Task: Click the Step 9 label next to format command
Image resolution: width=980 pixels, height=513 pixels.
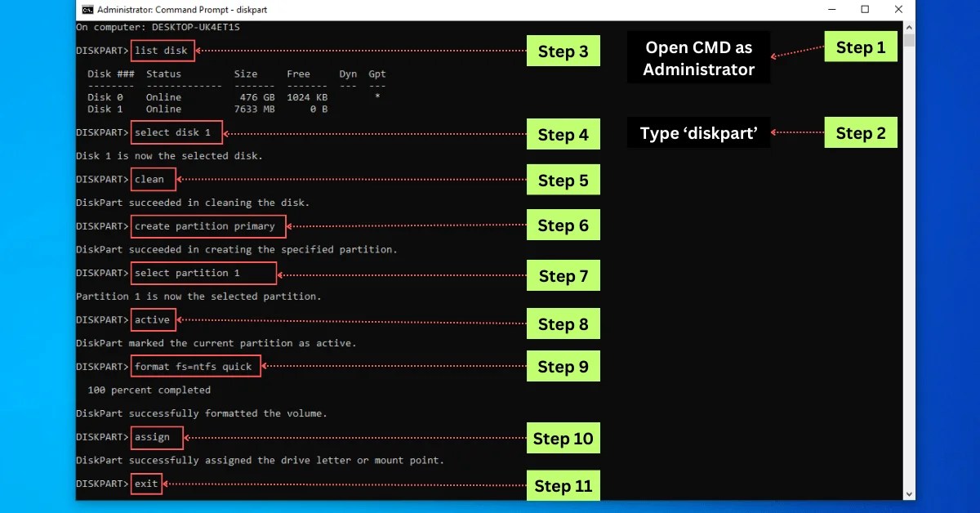Action: pos(563,366)
